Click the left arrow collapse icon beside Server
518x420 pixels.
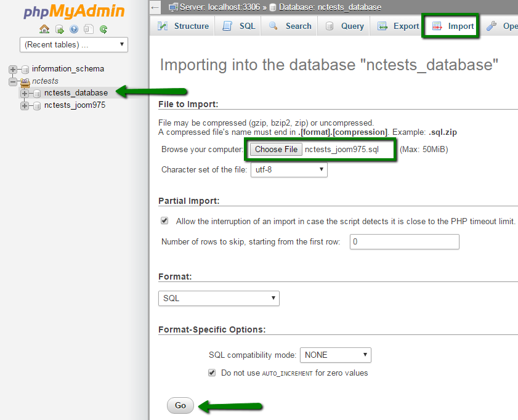[x=155, y=7]
